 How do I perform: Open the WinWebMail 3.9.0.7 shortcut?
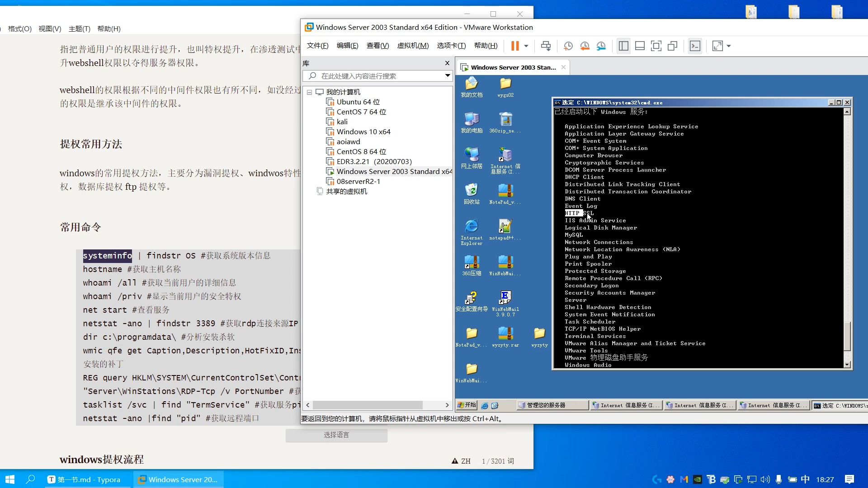tap(505, 304)
